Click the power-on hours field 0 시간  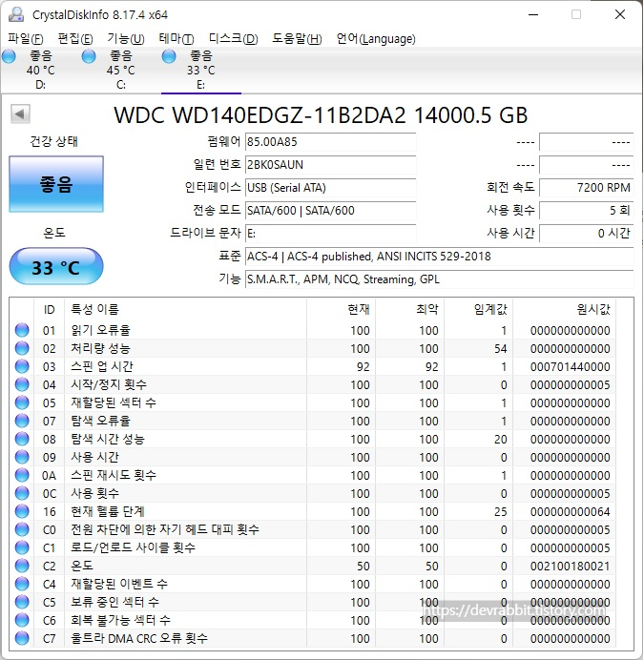587,233
